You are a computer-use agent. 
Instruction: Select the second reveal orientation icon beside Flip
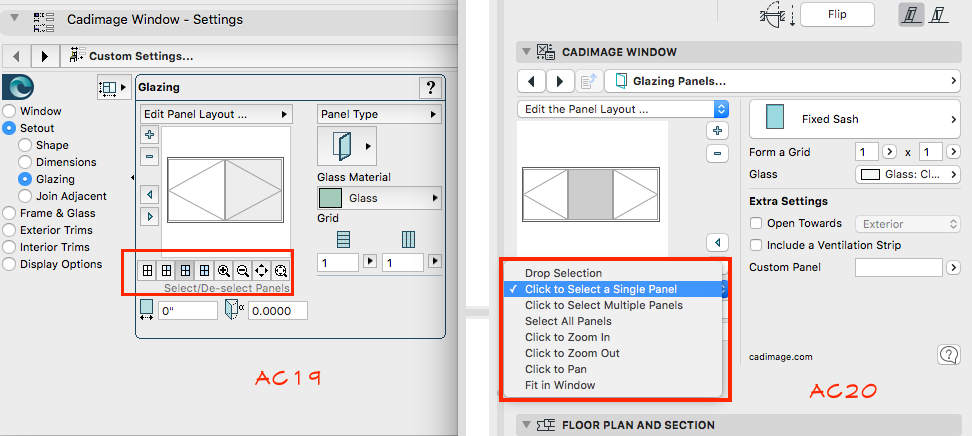[x=939, y=14]
